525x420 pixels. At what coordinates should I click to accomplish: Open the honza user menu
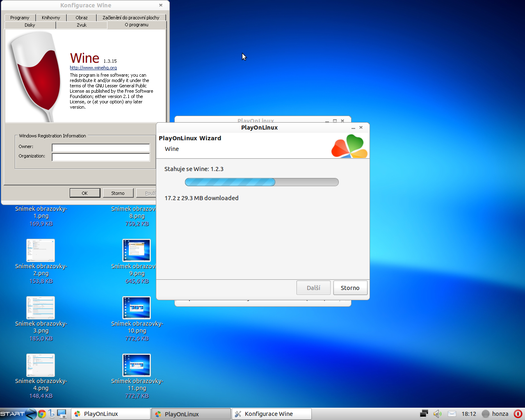pyautogui.click(x=495, y=413)
